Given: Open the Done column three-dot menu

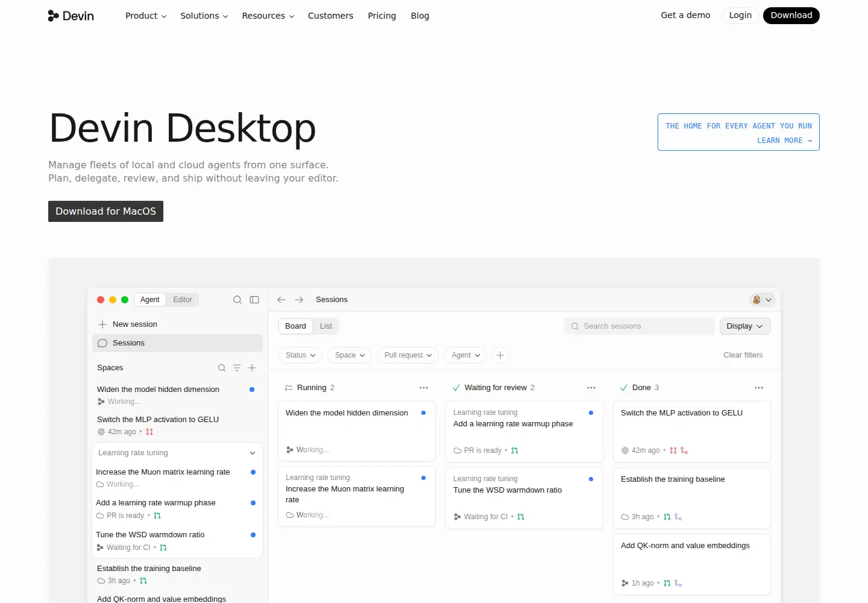Looking at the screenshot, I should point(759,388).
